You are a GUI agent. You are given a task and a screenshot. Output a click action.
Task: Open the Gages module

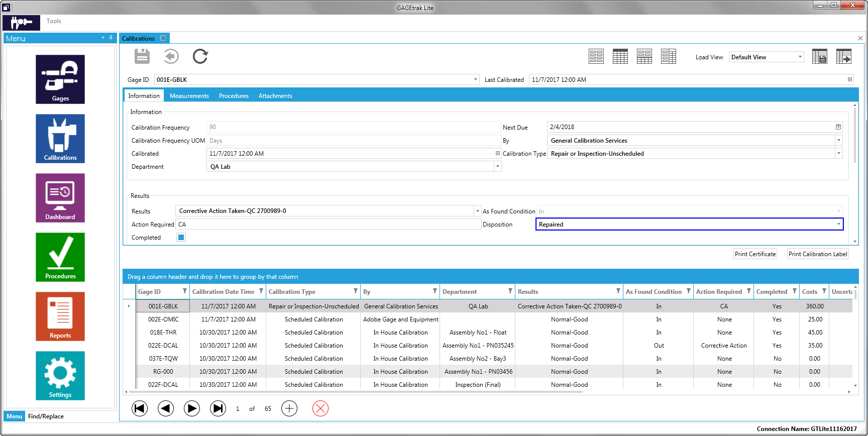point(60,79)
